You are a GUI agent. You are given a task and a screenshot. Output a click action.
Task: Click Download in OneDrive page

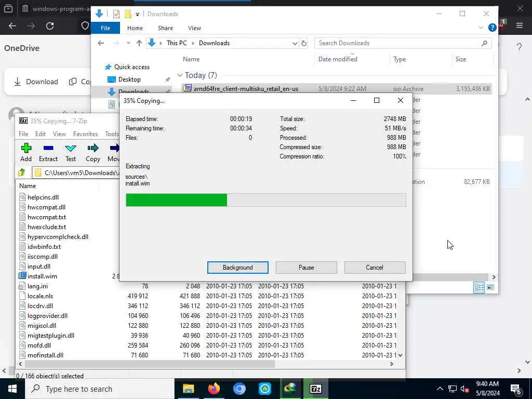pyautogui.click(x=36, y=82)
